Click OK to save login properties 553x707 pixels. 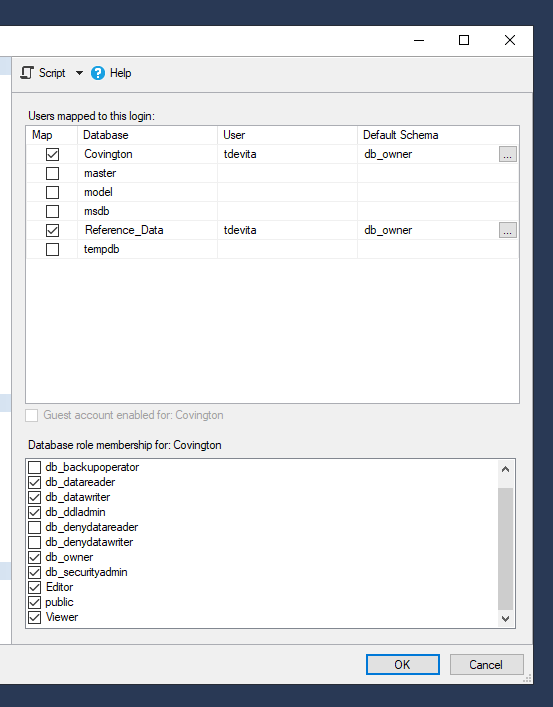402,665
